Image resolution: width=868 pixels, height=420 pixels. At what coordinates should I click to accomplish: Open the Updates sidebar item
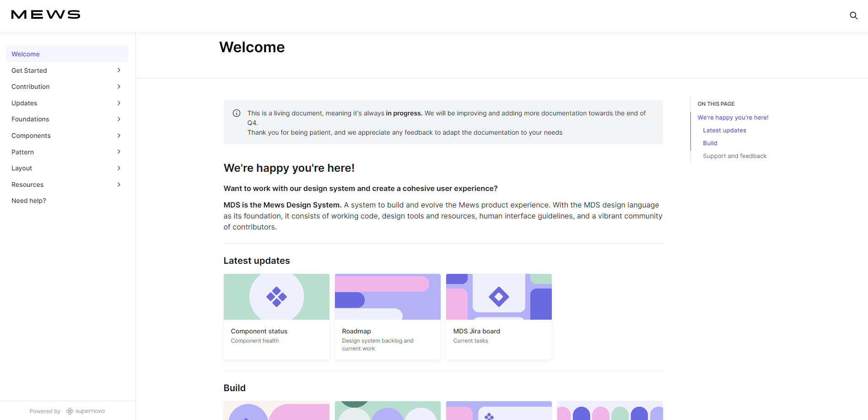(25, 103)
